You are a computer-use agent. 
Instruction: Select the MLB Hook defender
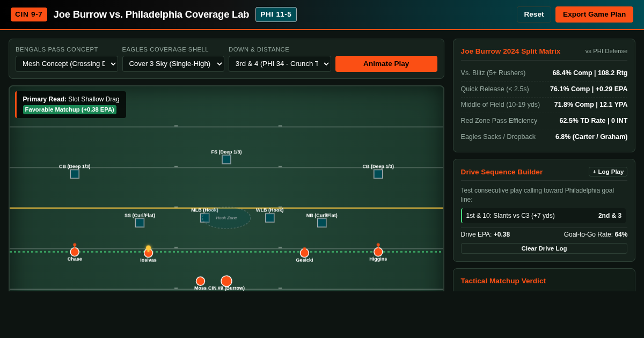[204, 218]
